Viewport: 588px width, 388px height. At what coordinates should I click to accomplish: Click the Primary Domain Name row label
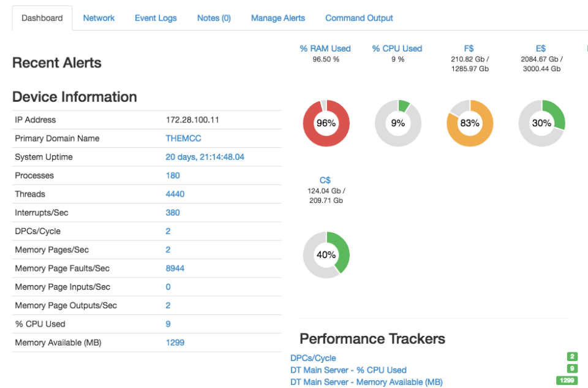coord(57,139)
